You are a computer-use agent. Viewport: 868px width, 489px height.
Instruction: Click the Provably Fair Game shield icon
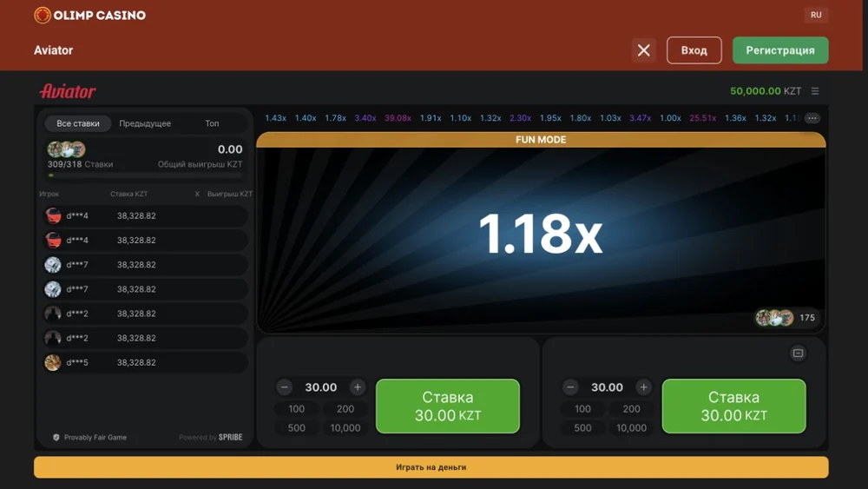(x=56, y=438)
